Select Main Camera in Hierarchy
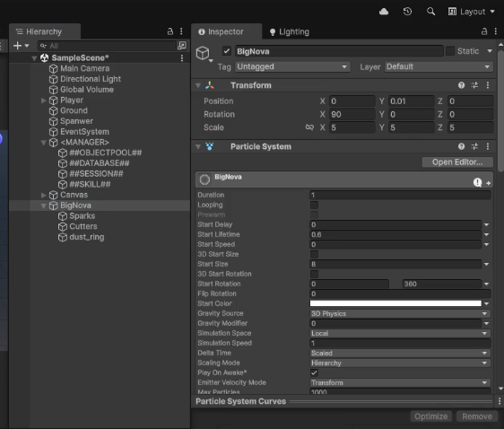Screen dimensions: 504x429 (x=85, y=68)
